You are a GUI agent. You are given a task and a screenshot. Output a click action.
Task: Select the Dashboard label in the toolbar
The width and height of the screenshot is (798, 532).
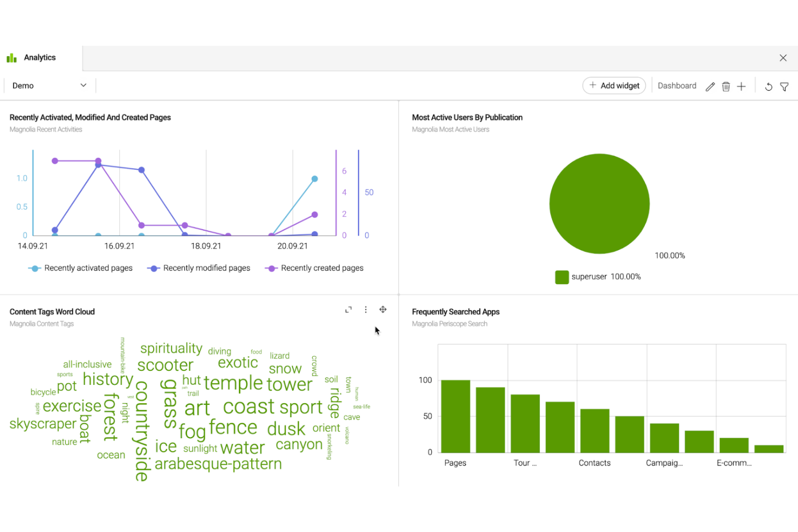677,85
